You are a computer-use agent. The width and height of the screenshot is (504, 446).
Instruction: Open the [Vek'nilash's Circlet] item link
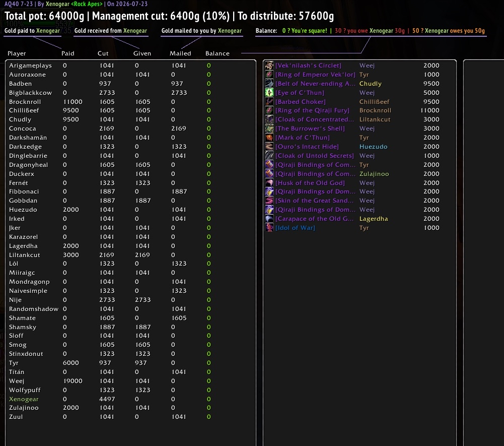click(308, 66)
